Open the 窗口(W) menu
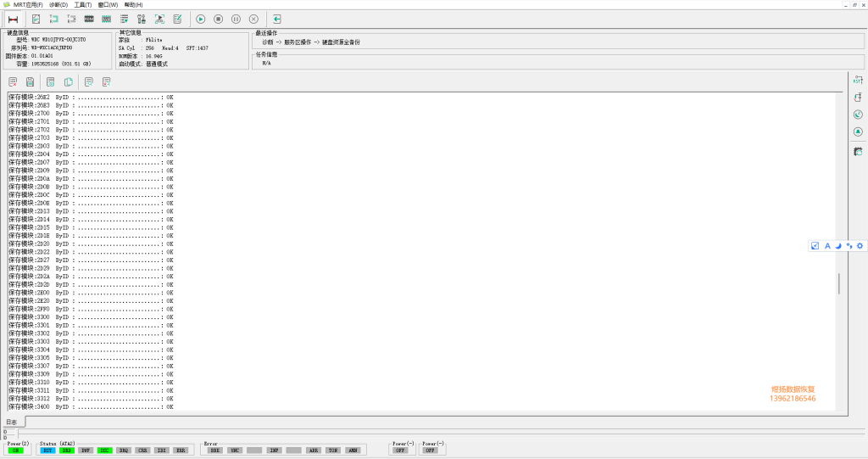 tap(108, 4)
